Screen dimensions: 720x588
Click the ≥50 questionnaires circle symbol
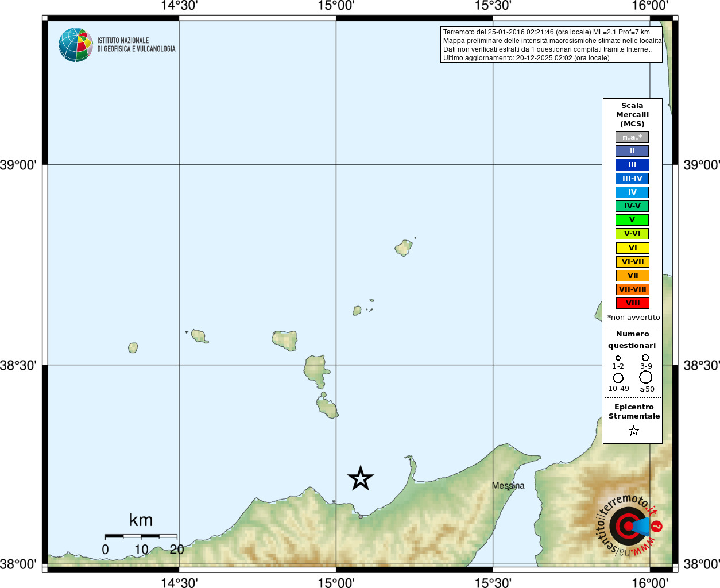click(x=646, y=377)
